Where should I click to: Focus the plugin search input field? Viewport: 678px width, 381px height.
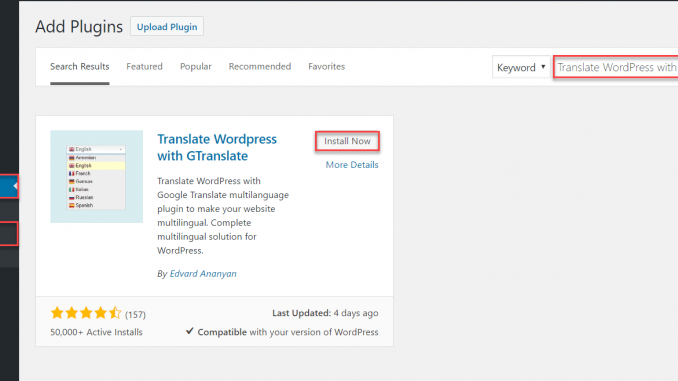[616, 67]
